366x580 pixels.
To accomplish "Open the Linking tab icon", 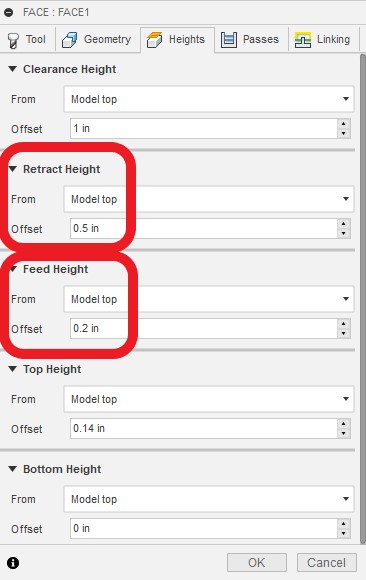I will pyautogui.click(x=303, y=40).
